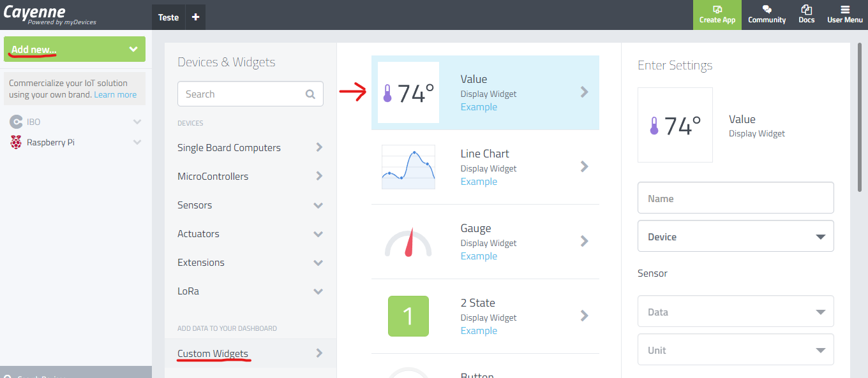Select the Gauge widget thumbnail
Screen dimensions: 868x378
coord(408,242)
